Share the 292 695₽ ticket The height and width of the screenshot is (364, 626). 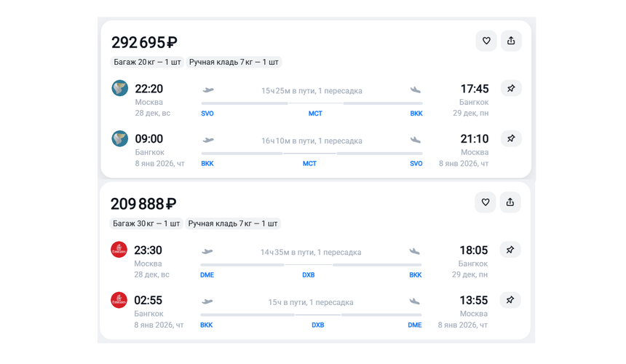tap(511, 41)
